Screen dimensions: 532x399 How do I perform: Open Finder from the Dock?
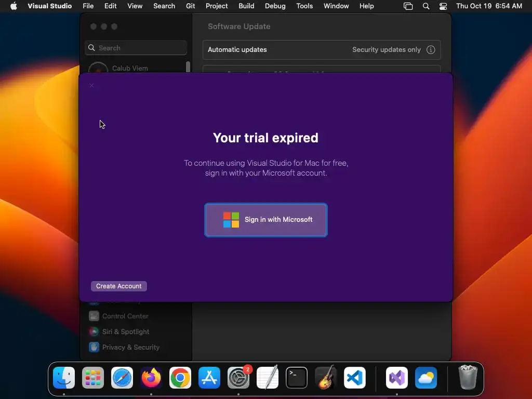64,378
